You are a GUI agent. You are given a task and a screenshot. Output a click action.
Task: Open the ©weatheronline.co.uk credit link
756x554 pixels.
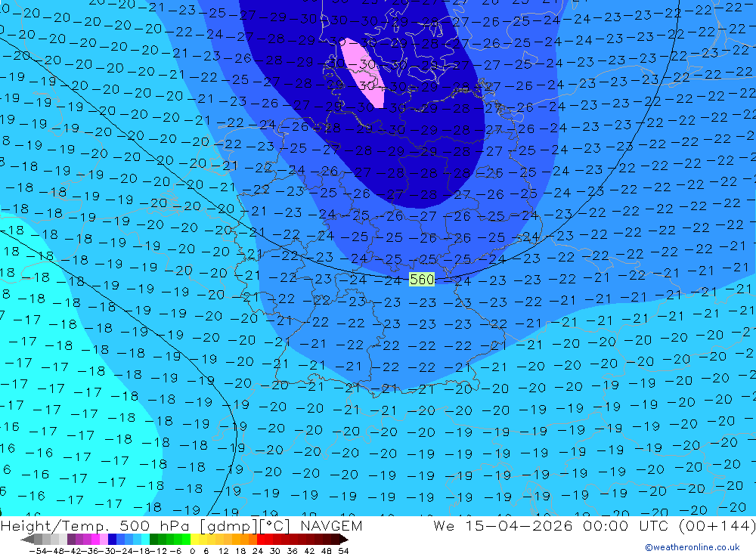point(692,547)
